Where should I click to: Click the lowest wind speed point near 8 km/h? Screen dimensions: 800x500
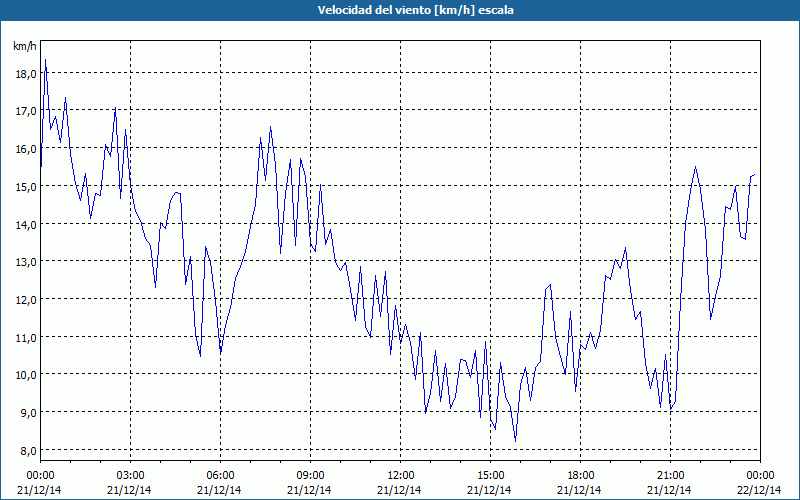pyautogui.click(x=515, y=441)
